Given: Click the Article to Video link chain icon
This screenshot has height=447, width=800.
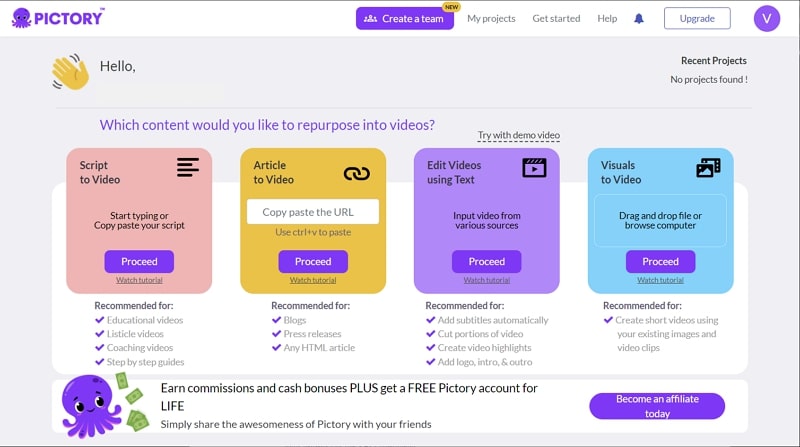Looking at the screenshot, I should 357,173.
